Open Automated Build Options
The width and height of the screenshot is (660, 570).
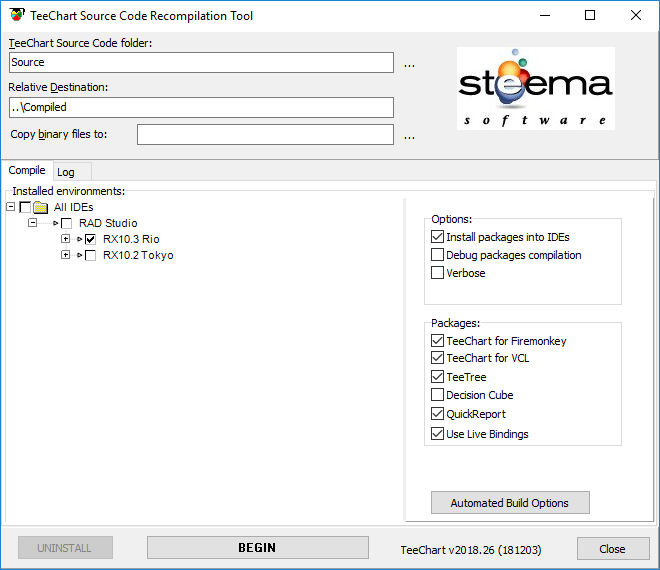[510, 503]
